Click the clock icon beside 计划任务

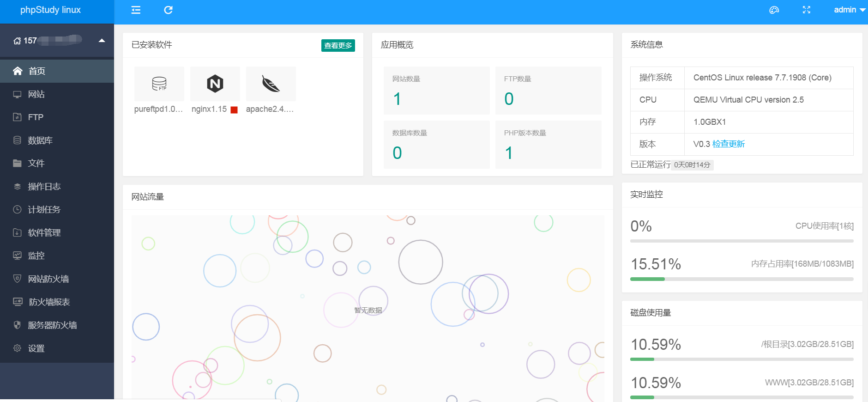tap(17, 210)
